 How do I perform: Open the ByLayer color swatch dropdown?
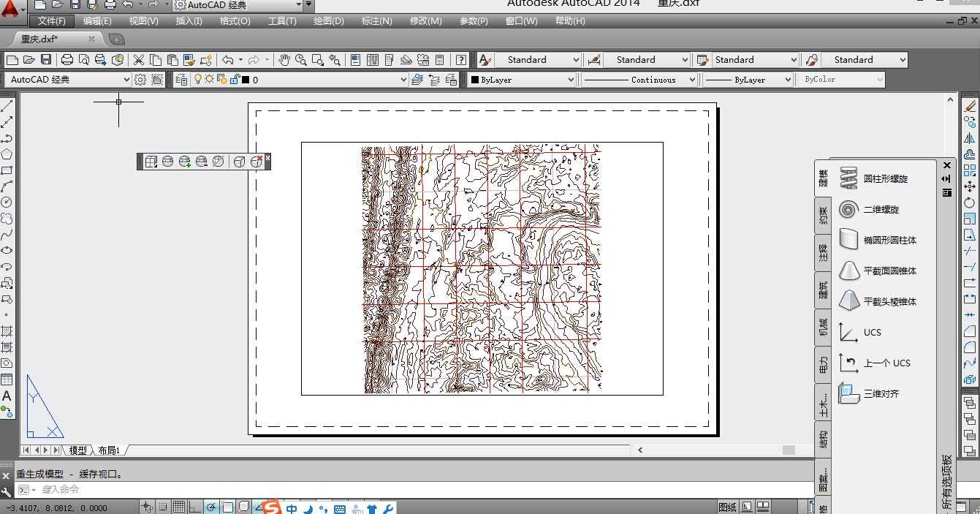click(523, 80)
